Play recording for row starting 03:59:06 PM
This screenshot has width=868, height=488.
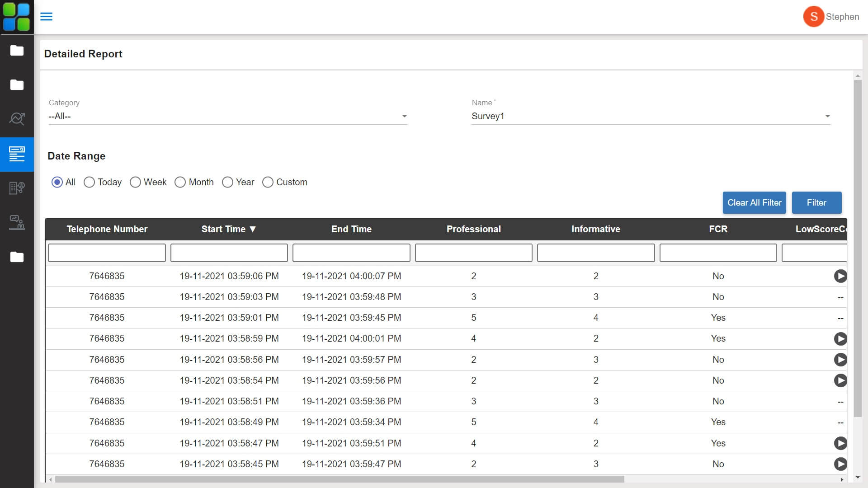(840, 276)
